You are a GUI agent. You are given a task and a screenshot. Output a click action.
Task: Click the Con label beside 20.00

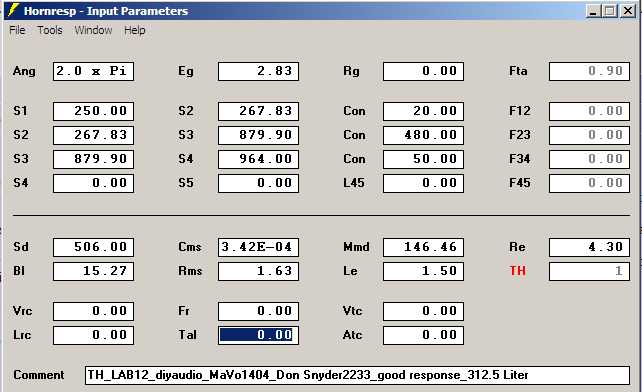354,111
